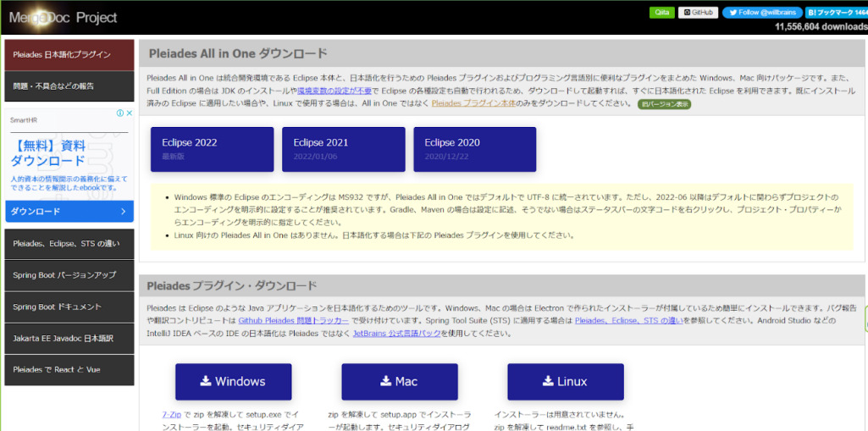The width and height of the screenshot is (868, 431).
Task: Click the Pleiades All in One ダウンロード heading
Action: coord(238,53)
